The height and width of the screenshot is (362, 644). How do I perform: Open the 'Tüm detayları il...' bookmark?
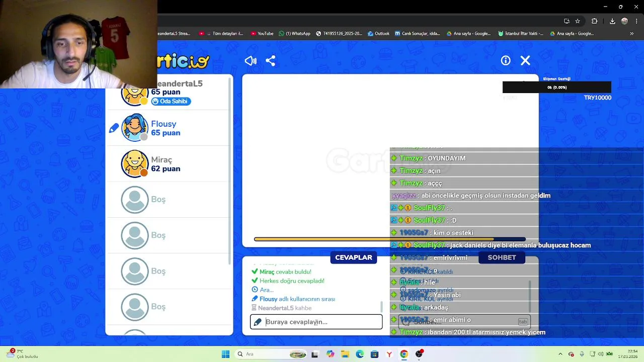coord(221,34)
